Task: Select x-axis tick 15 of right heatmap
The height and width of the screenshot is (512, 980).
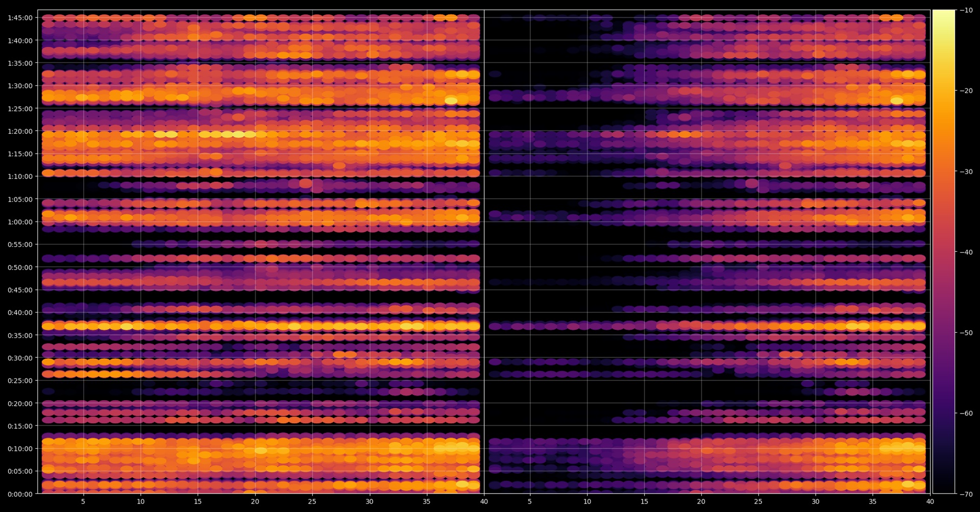Action: (x=644, y=502)
